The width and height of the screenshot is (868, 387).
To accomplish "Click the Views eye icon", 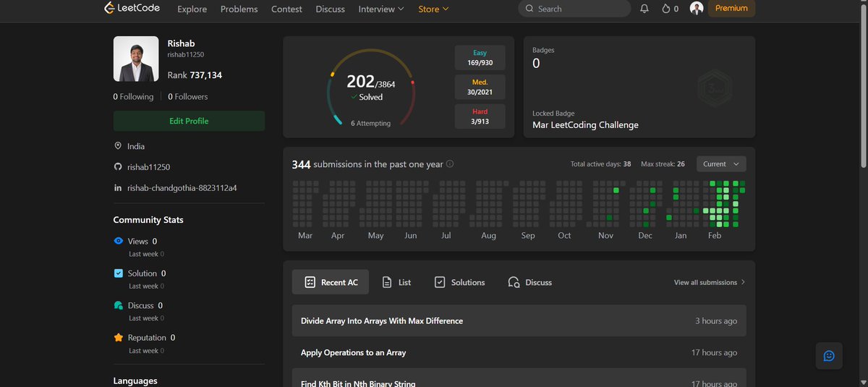I will [x=119, y=241].
